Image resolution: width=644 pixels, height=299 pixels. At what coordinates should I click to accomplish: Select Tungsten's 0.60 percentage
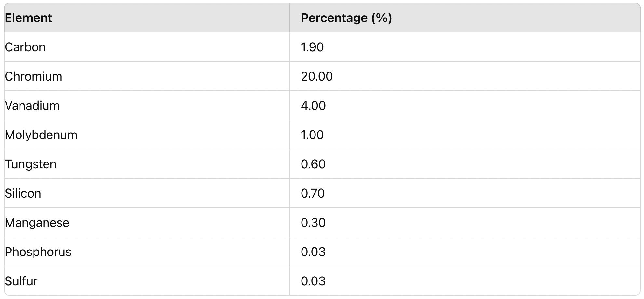coord(313,164)
